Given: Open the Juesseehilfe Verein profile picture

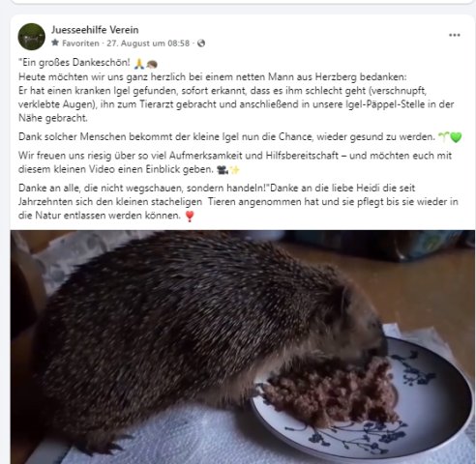Looking at the screenshot, I should coord(32,37).
